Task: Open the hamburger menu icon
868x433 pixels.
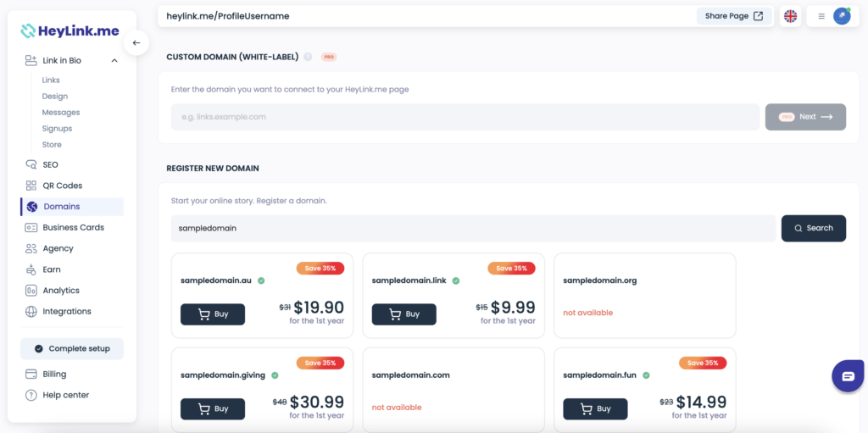Action: click(821, 17)
